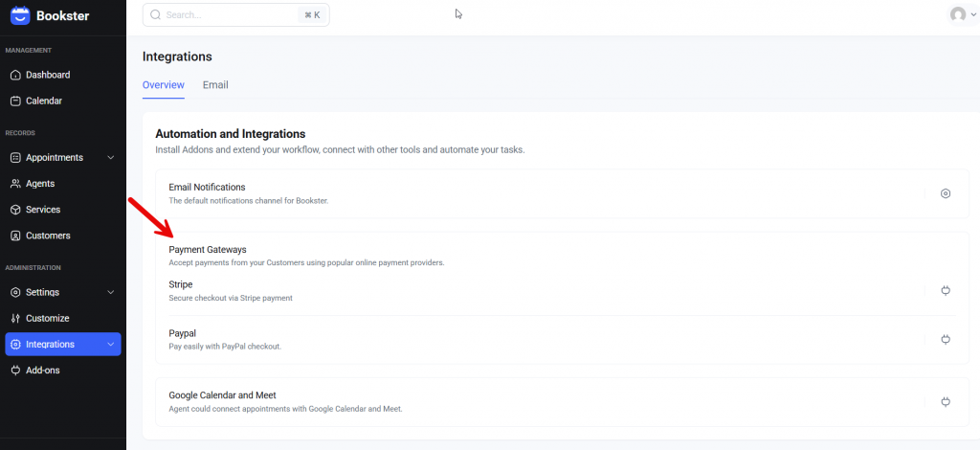Screen dimensions: 980x450
Task: Click the Settings gear icon in sidebar
Action: pyautogui.click(x=15, y=293)
